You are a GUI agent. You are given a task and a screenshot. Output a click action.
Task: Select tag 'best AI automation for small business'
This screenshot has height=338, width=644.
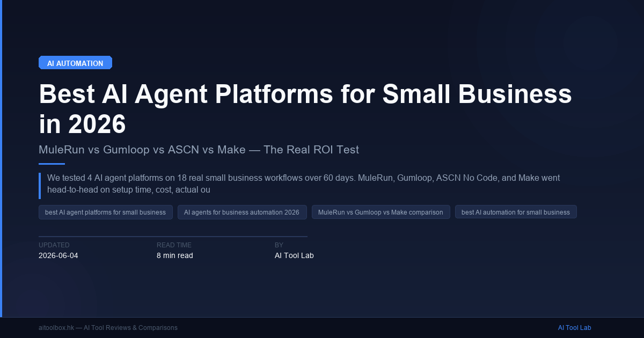point(516,212)
